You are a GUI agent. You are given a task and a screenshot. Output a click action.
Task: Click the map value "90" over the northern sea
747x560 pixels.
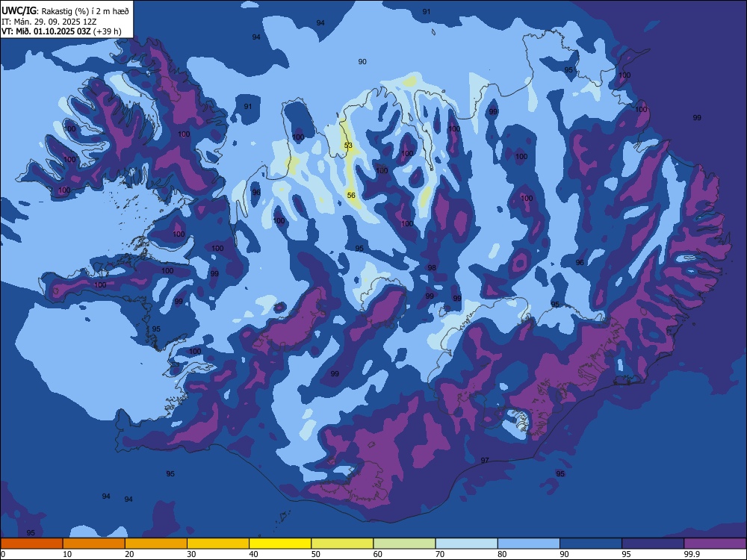(x=362, y=61)
